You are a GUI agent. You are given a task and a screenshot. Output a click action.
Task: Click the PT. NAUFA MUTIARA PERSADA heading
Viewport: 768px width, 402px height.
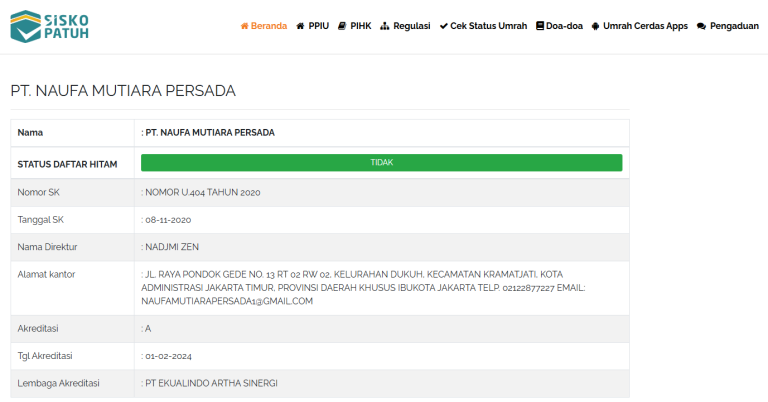click(x=123, y=91)
